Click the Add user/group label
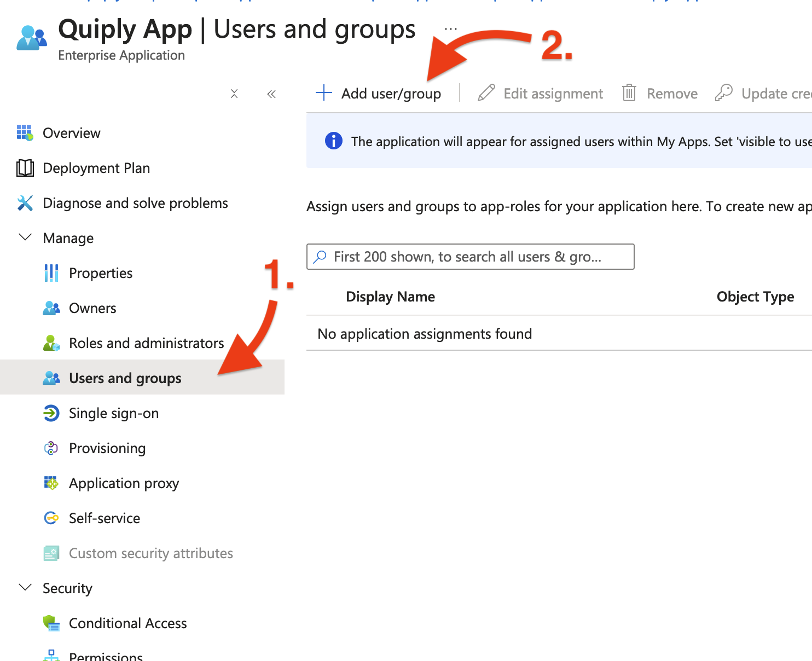812x661 pixels. pos(391,94)
